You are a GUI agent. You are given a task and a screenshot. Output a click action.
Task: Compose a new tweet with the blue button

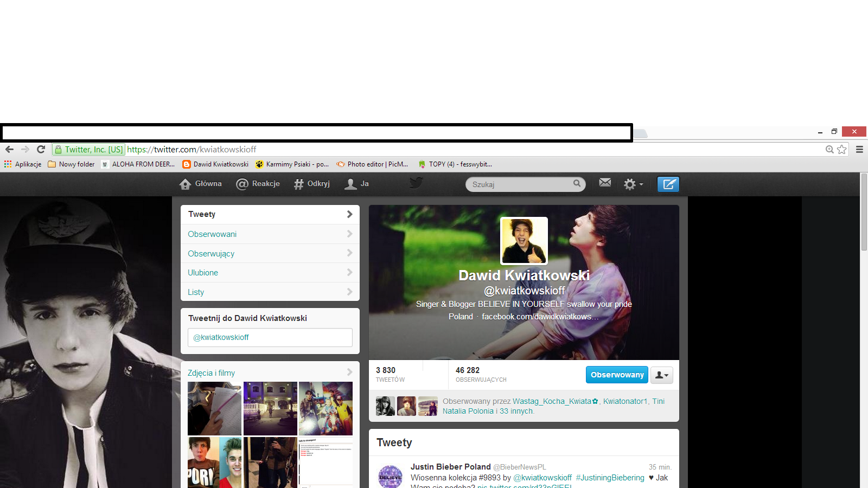click(668, 184)
